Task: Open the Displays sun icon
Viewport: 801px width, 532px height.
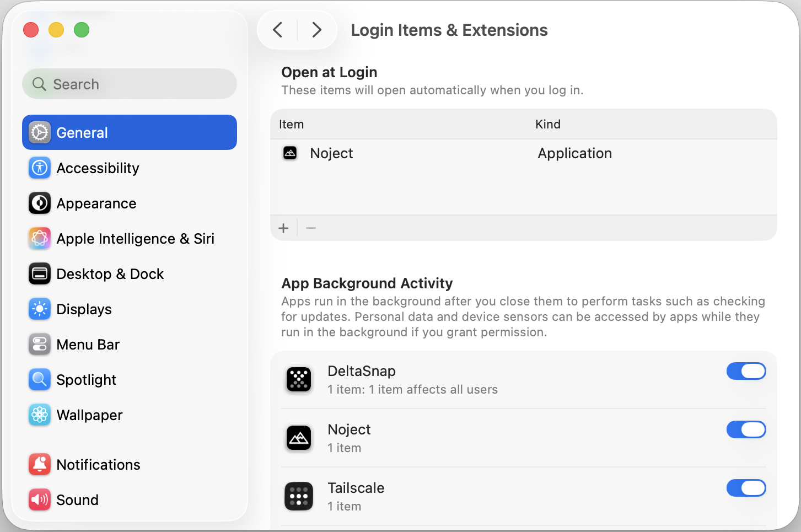Action: click(40, 309)
